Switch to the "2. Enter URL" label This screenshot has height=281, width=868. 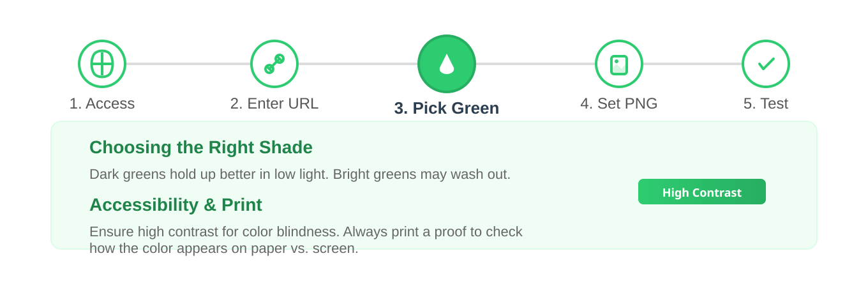tap(274, 103)
